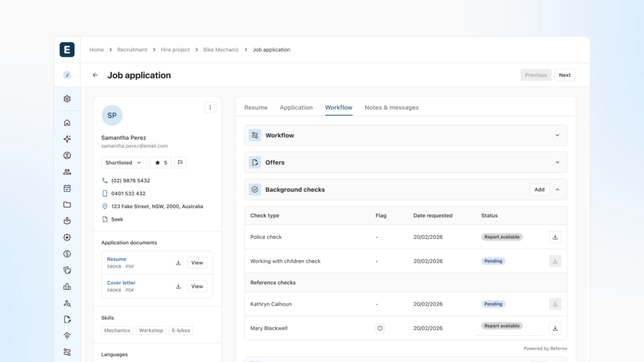644x362 pixels.
Task: Click the Background checks section icon
Action: coord(255,190)
